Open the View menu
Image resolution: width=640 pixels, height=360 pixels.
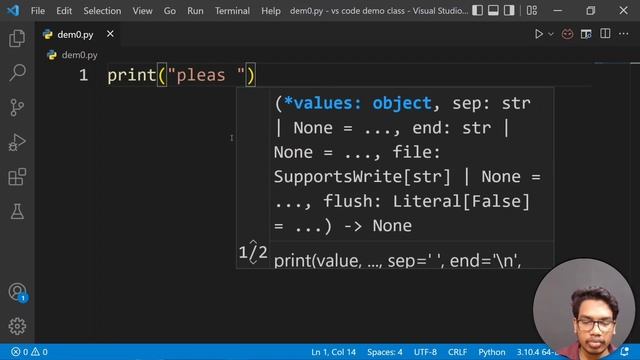(142, 11)
